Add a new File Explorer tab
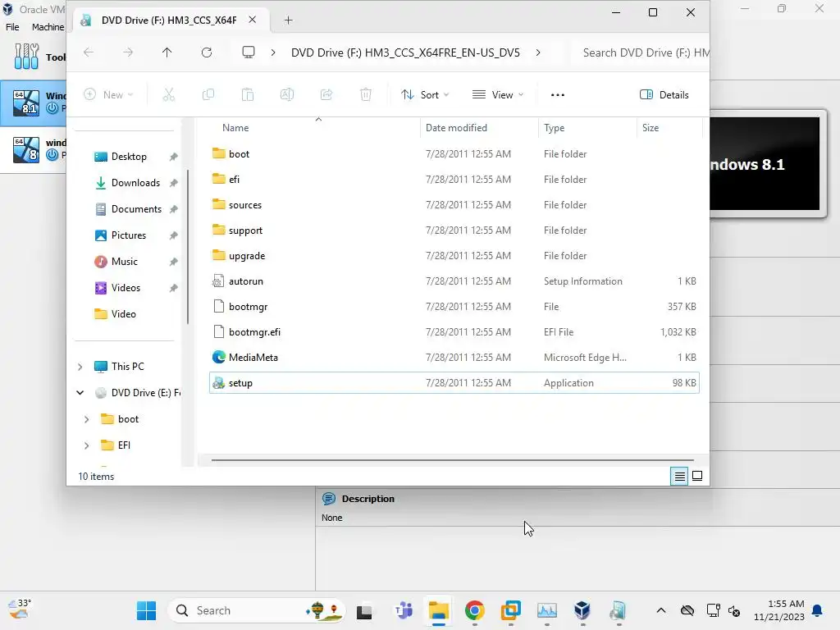 (288, 21)
